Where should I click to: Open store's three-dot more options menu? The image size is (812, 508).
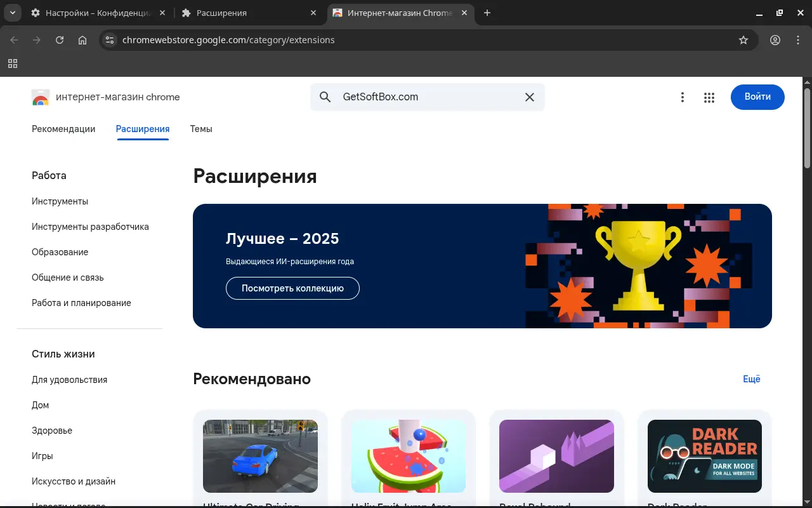pyautogui.click(x=683, y=97)
